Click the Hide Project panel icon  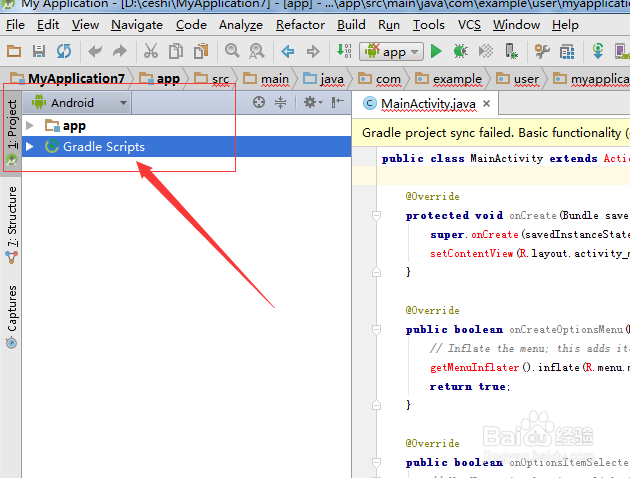[x=338, y=102]
